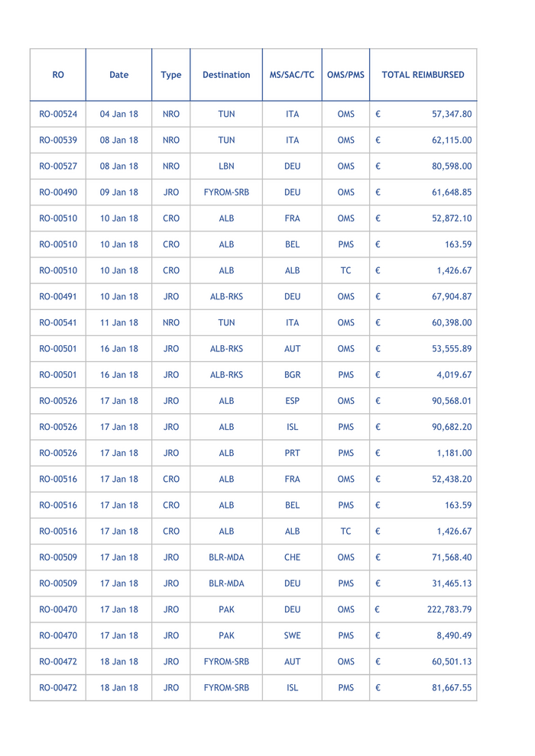Viewport: 535px width, 756px height.
Task: Click the ESP country code cell
Action: 292,401
